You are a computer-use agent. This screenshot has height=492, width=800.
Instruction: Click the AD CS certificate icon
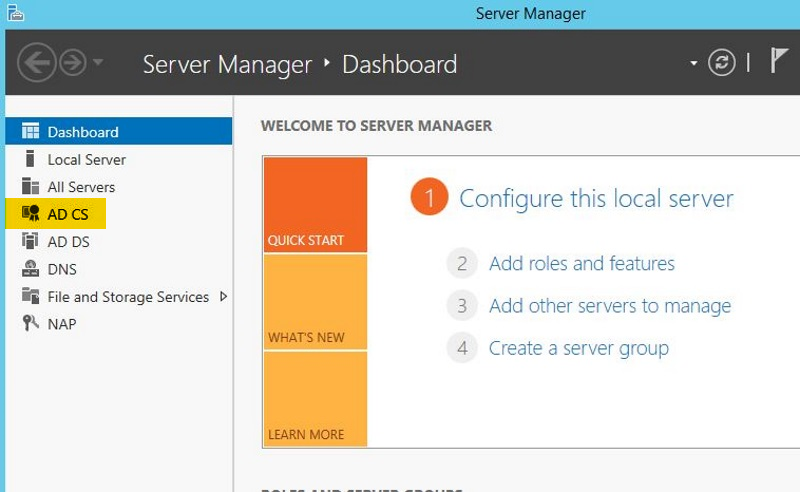[30, 214]
